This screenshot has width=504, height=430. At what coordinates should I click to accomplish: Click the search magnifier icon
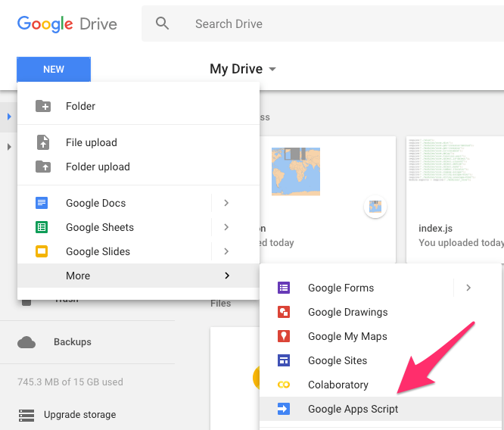(162, 23)
